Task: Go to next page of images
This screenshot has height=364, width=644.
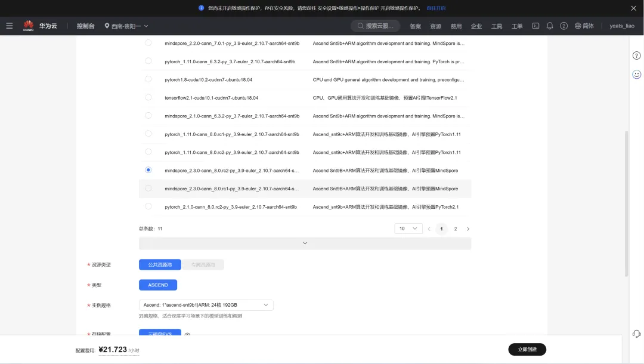Action: (468, 229)
